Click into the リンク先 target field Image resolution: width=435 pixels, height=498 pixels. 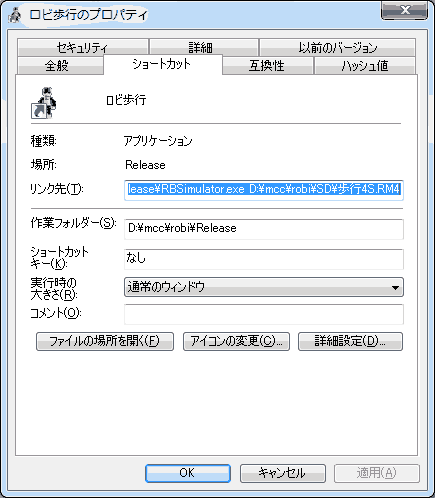click(x=264, y=190)
